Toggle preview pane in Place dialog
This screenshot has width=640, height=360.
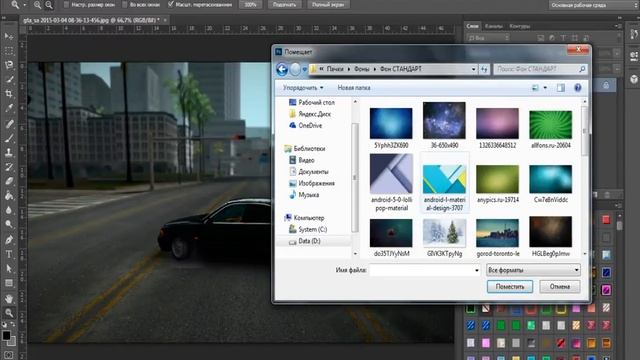pyautogui.click(x=561, y=88)
